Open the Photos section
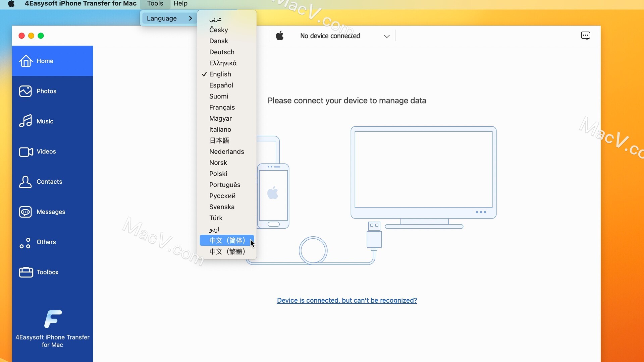644x362 pixels. pos(53,91)
